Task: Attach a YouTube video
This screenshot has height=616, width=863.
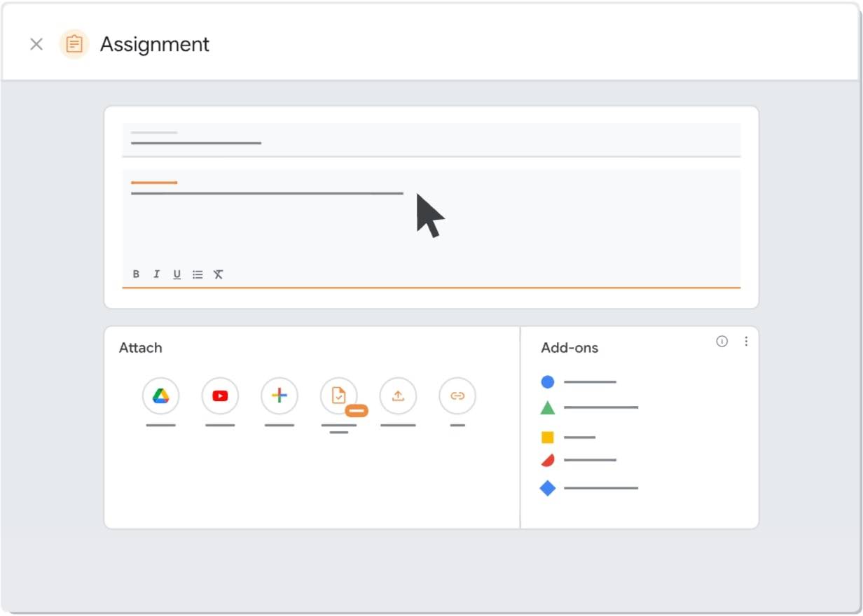Action: click(220, 396)
